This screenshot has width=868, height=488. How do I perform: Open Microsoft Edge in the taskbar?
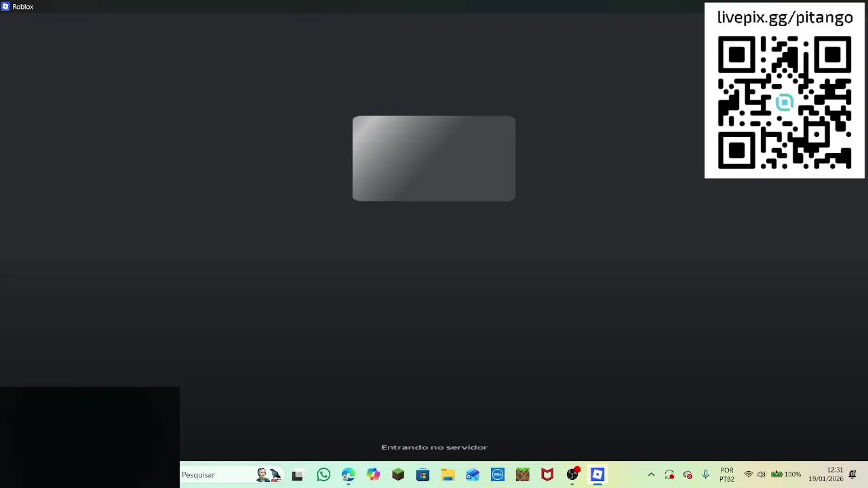tap(349, 475)
